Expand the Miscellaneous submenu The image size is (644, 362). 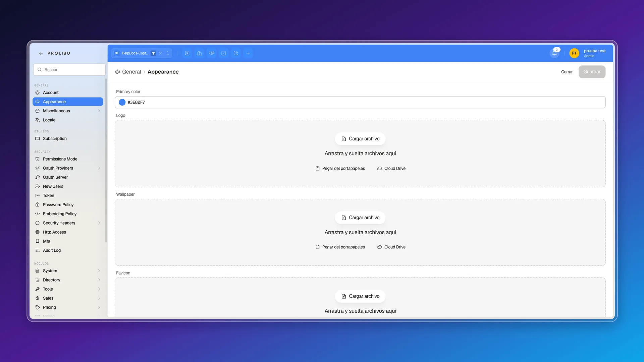(99, 111)
